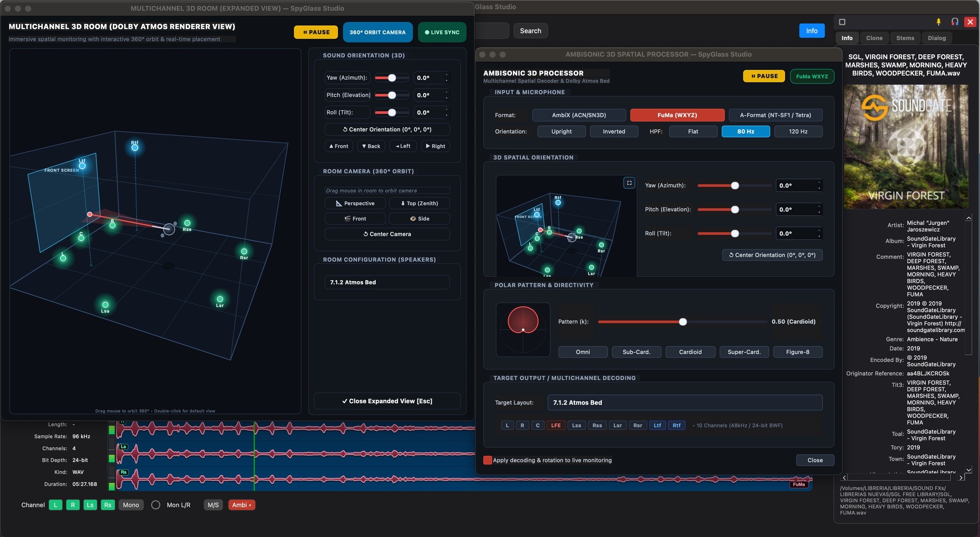Click the C output channel chip
The image size is (980, 537).
538,425
